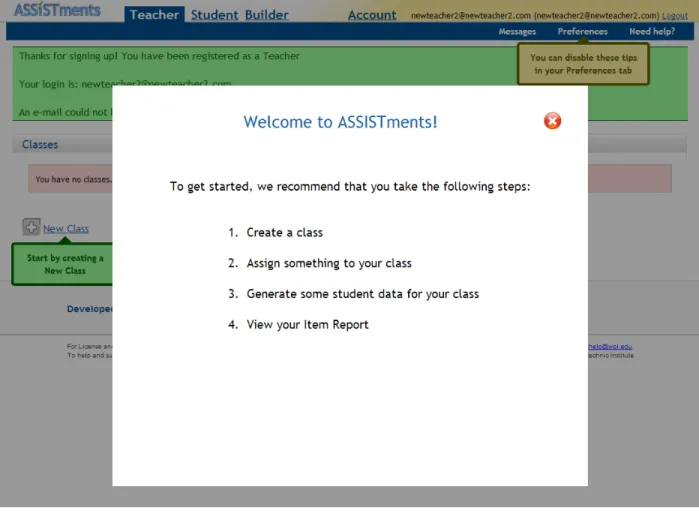Click the 'To get started' recommendation text

click(350, 186)
